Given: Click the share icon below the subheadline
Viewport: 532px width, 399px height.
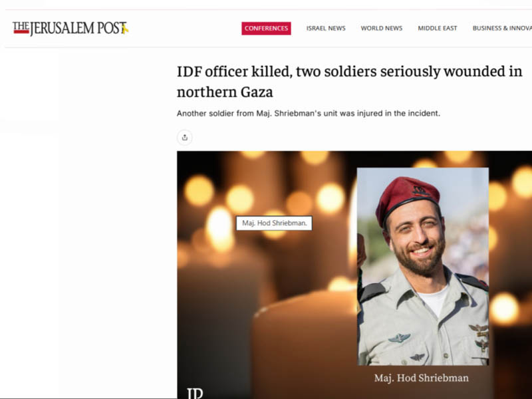Looking at the screenshot, I should [185, 138].
